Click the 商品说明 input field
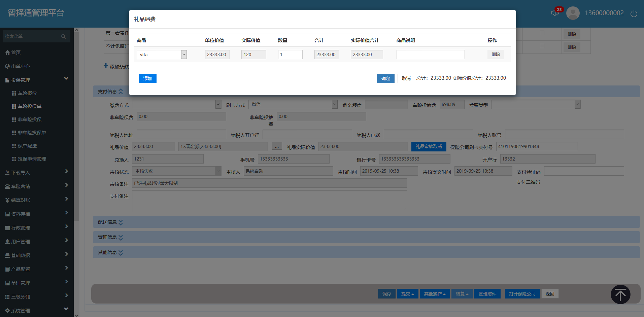The width and height of the screenshot is (644, 317). (430, 55)
